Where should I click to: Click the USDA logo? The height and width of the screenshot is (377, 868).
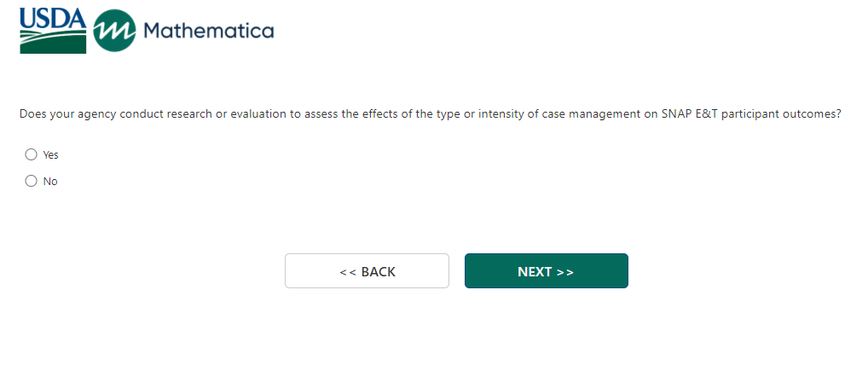pyautogui.click(x=53, y=32)
